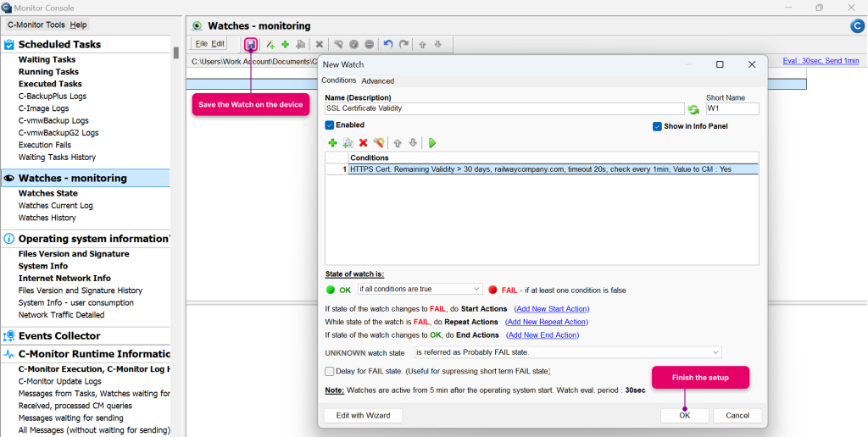Viewport: 868px width, 437px height.
Task: Click the green plus add condition icon
Action: [332, 143]
